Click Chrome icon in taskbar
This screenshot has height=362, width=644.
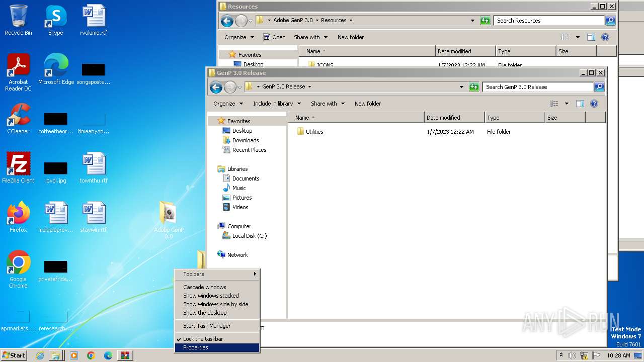[91, 355]
